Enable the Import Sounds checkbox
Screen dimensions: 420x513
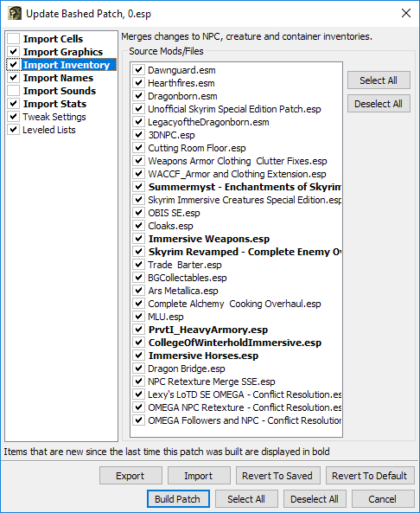point(14,91)
